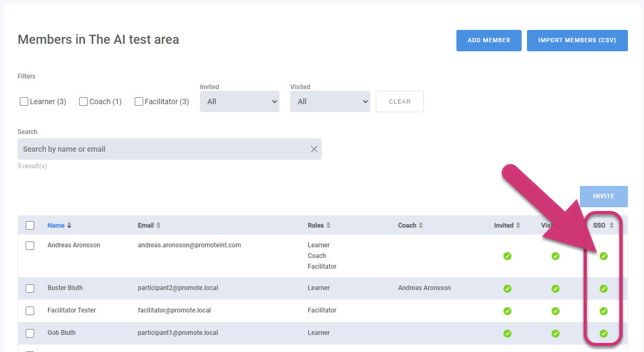Sort by SSO column sort icon
Image resolution: width=644 pixels, height=352 pixels.
point(611,225)
